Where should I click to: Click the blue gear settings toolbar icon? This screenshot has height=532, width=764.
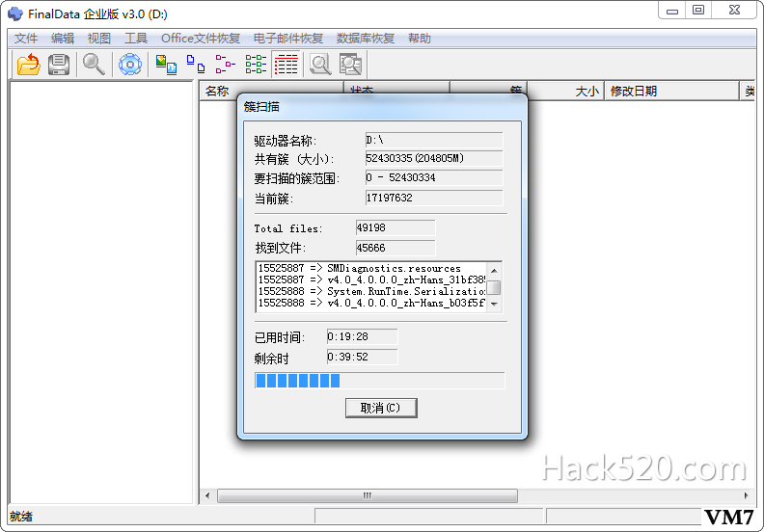coord(130,65)
